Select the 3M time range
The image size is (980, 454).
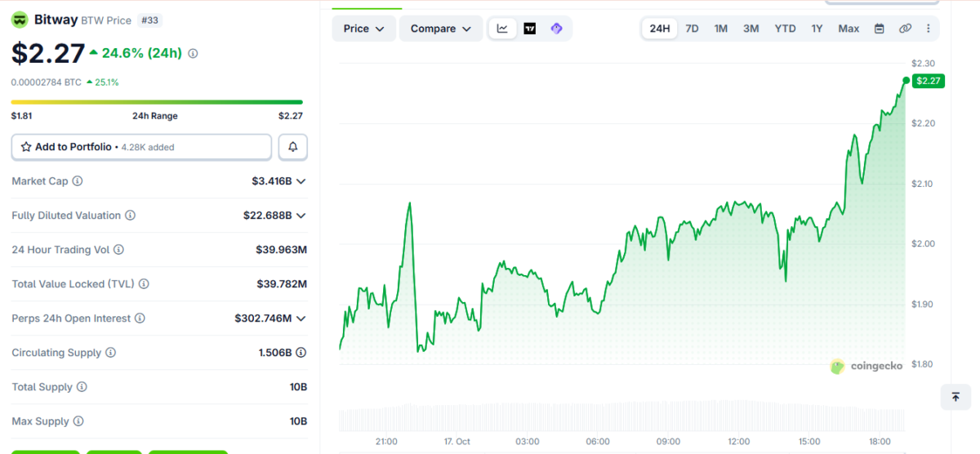tap(751, 29)
